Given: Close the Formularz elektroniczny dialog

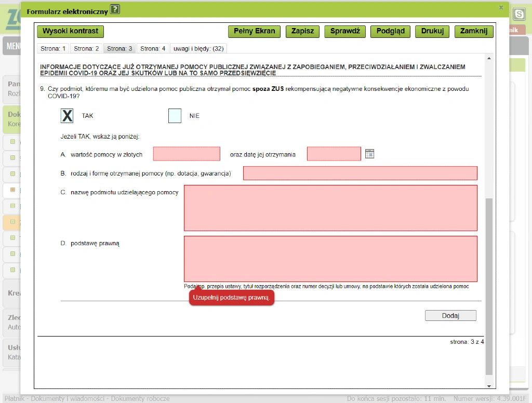Looking at the screenshot, I should (501, 7).
